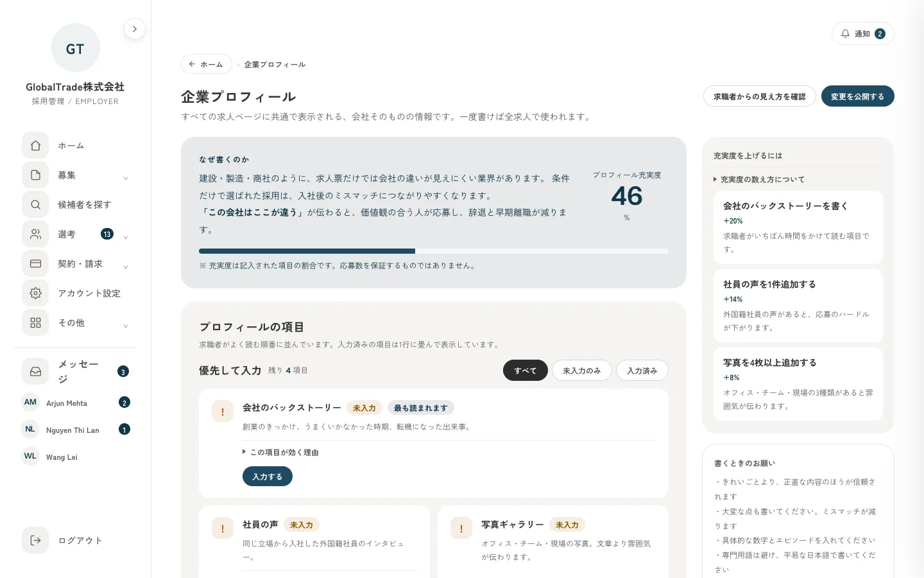
Task: Click the 候補者を探す search icon
Action: 35,205
